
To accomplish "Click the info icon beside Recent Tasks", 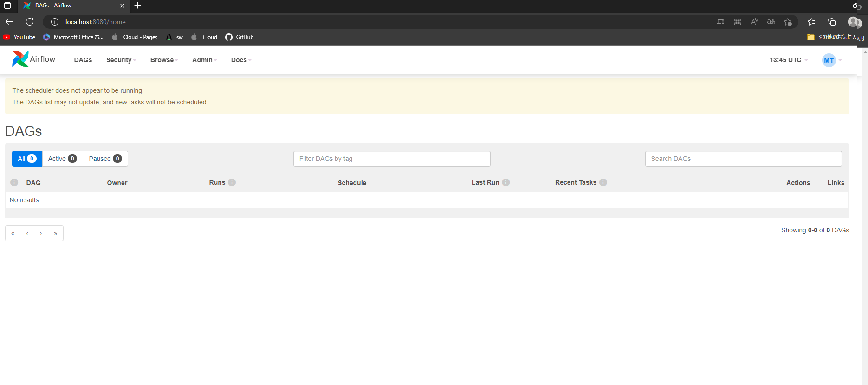I will click(603, 182).
